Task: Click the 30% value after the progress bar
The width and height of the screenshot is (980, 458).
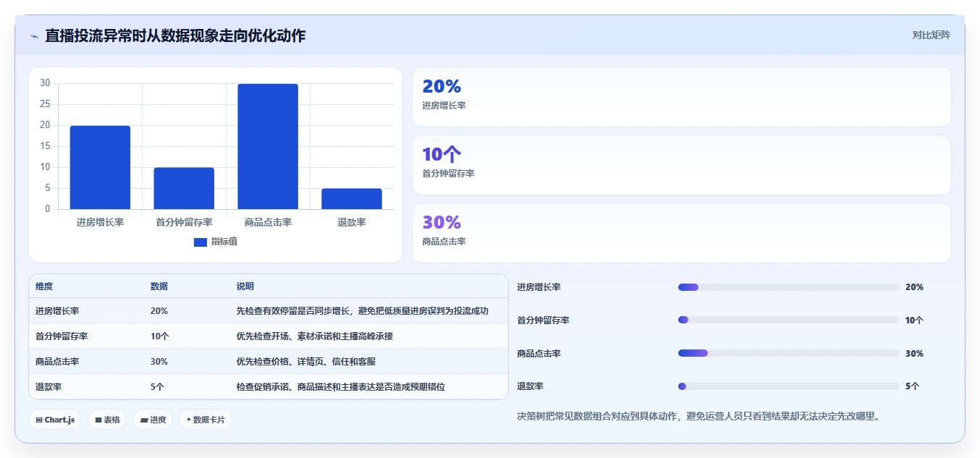Action: (914, 354)
